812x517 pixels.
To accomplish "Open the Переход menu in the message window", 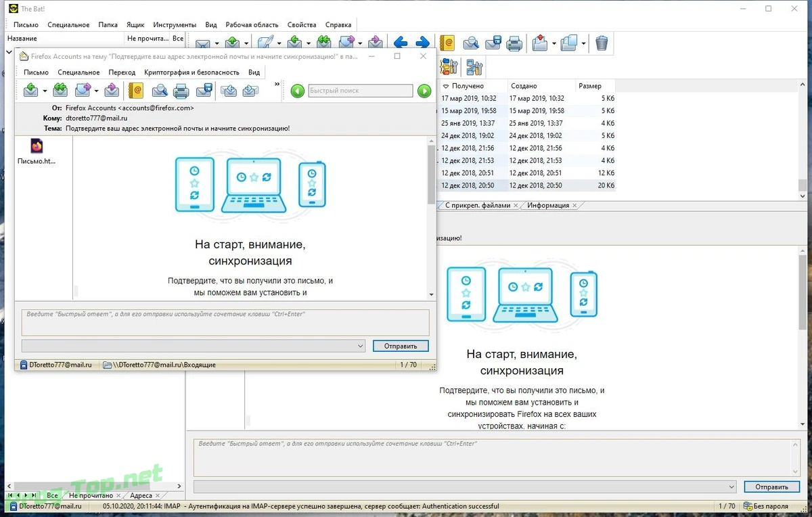I will (x=122, y=72).
